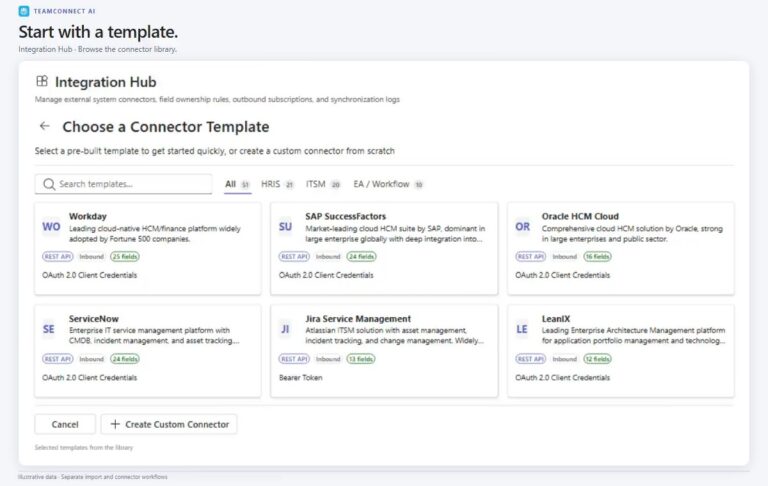This screenshot has width=768, height=486.
Task: Switch to the ITSM tab
Action: coord(323,184)
